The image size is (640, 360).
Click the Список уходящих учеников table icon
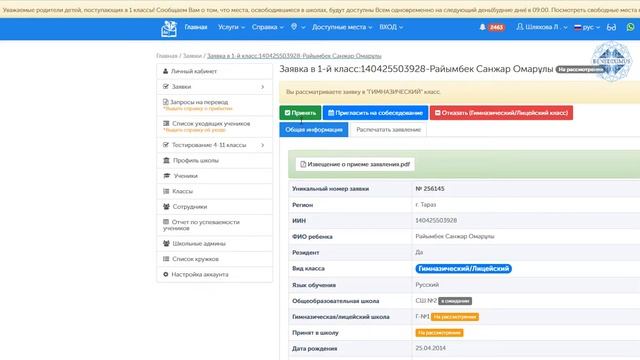click(166, 123)
